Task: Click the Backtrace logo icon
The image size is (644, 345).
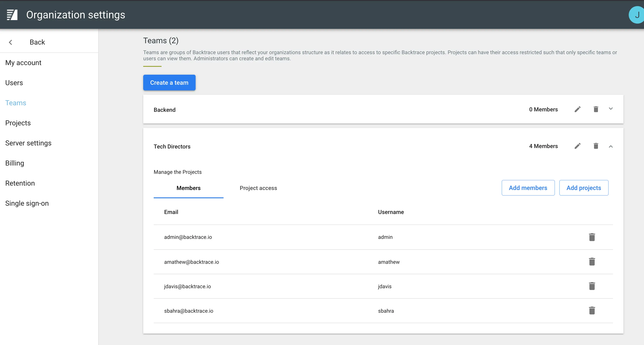Action: [x=12, y=15]
